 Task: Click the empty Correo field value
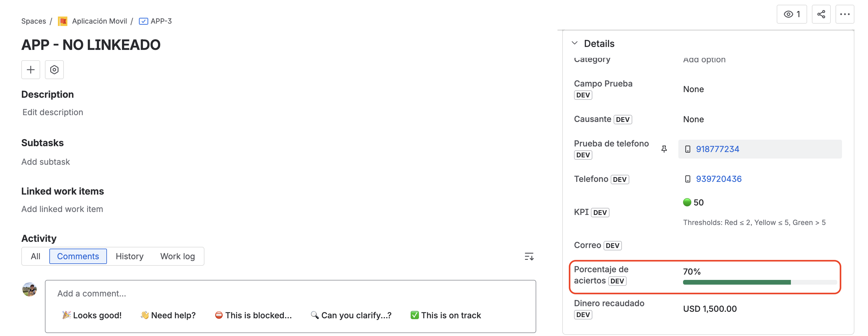point(760,245)
